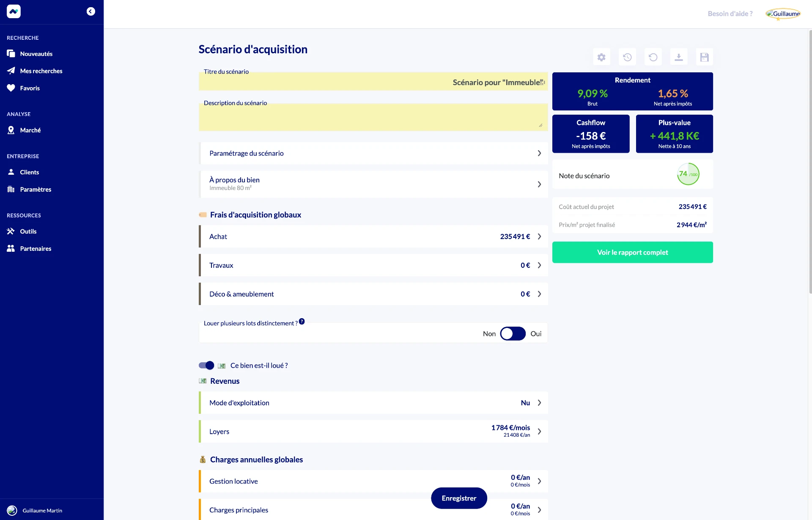Viewport: 812px width, 520px height.
Task: Open the scenario history clock icon
Action: 627,57
